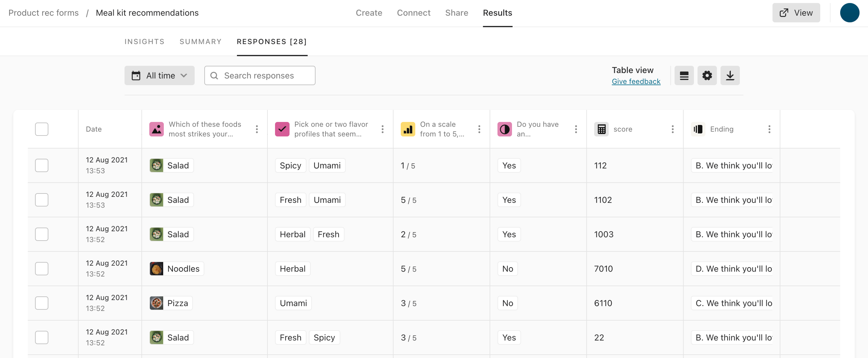
Task: Click the View button
Action: click(796, 13)
